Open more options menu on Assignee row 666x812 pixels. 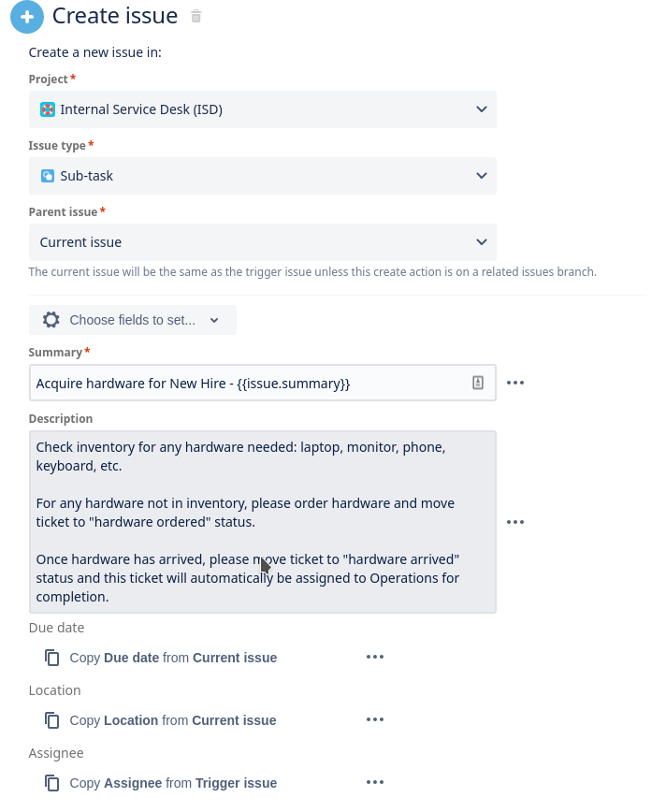click(375, 782)
